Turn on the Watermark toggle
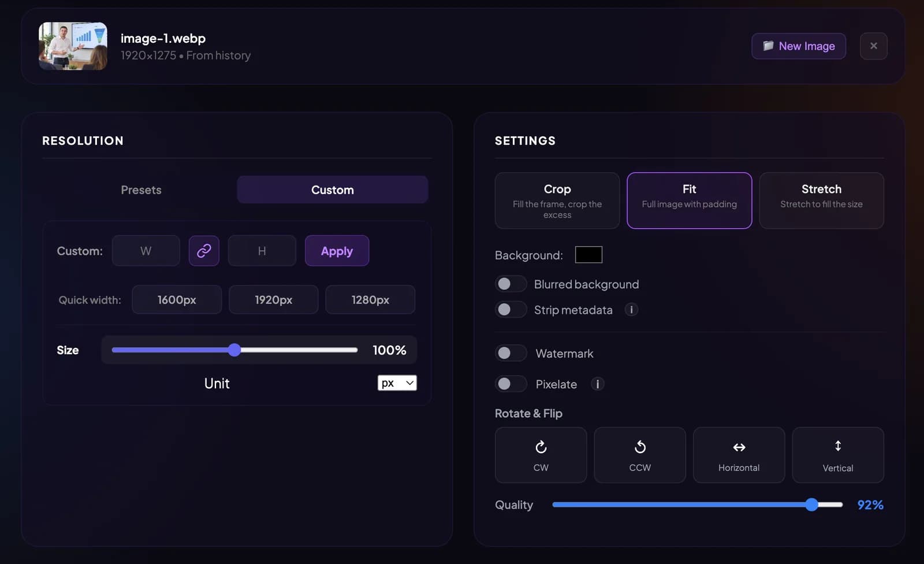The width and height of the screenshot is (924, 564). tap(511, 353)
